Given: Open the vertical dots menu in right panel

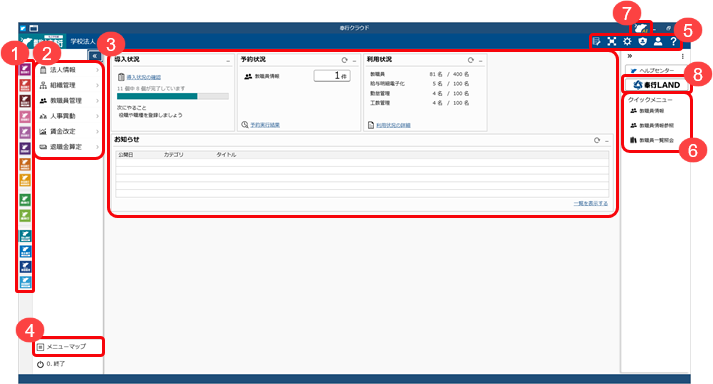Looking at the screenshot, I should coord(683,56).
